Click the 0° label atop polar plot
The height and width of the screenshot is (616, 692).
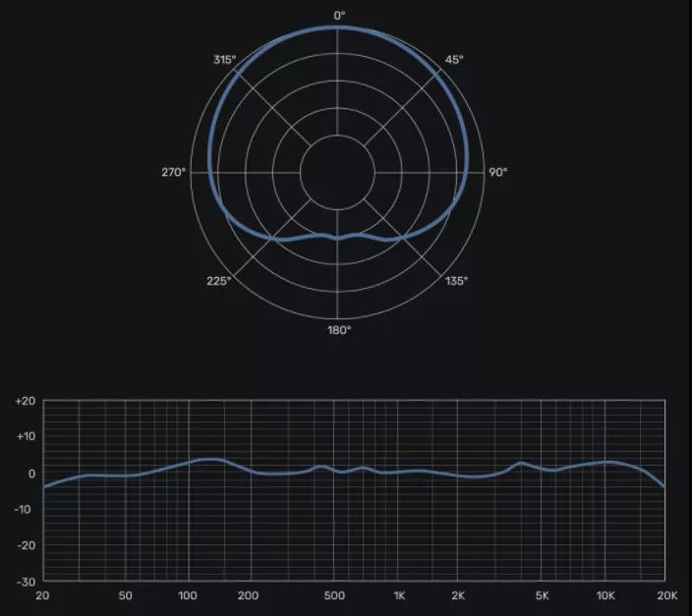[339, 15]
